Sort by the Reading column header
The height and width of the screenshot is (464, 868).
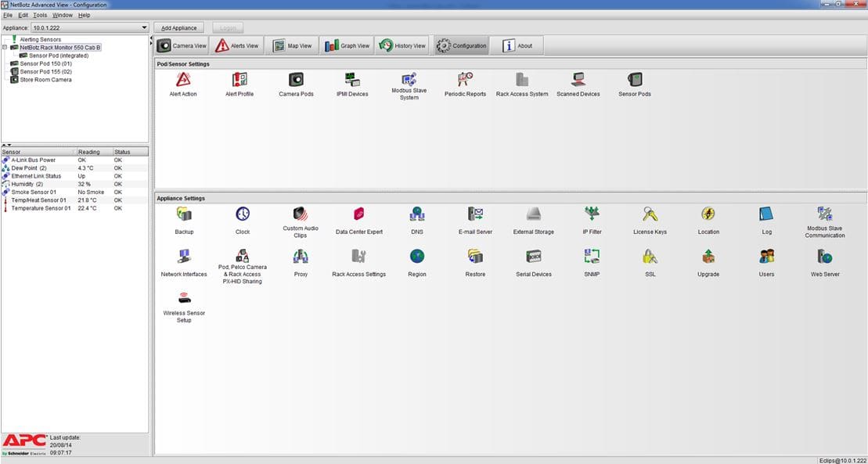94,152
